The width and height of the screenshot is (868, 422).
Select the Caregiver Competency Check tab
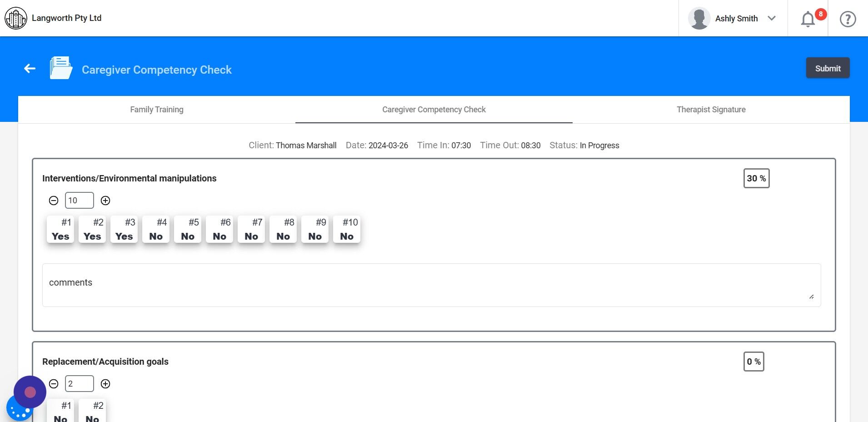tap(433, 109)
